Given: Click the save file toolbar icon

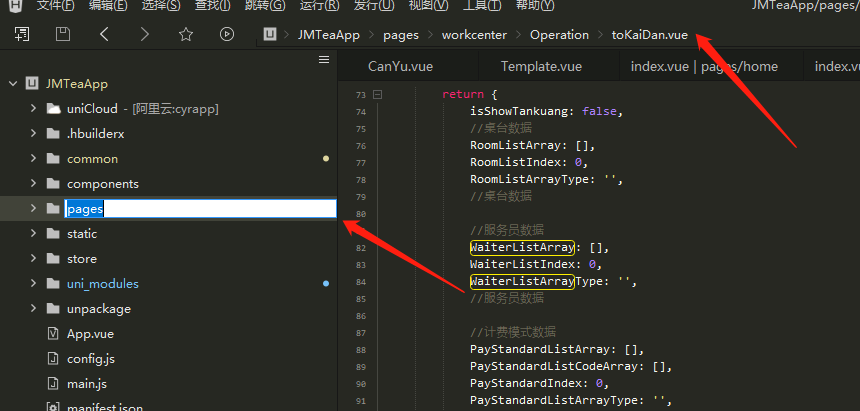Looking at the screenshot, I should pos(63,34).
